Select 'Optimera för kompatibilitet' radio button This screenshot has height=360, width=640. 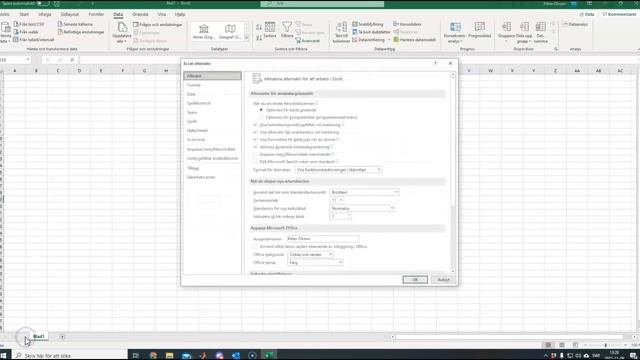(261, 118)
